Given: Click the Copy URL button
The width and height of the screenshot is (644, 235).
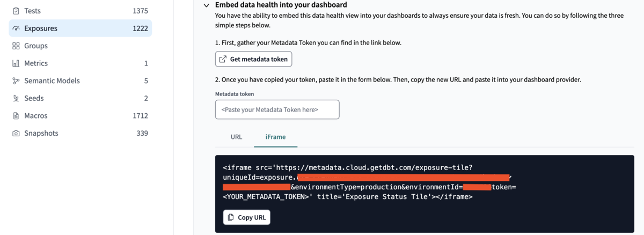Looking at the screenshot, I should pyautogui.click(x=247, y=217).
